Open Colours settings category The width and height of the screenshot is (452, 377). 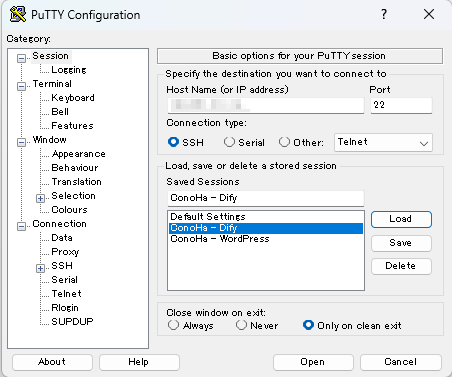pyautogui.click(x=69, y=210)
